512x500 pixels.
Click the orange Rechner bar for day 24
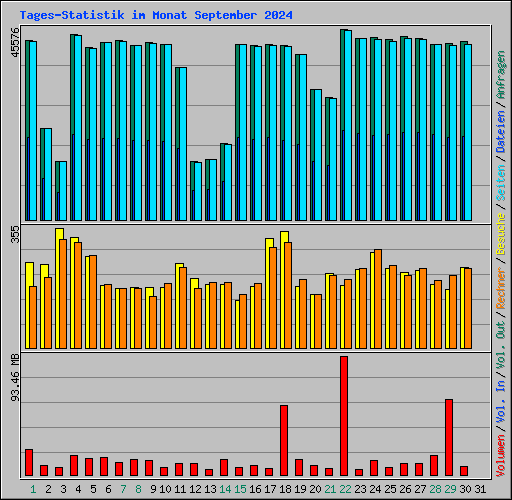pos(378,299)
